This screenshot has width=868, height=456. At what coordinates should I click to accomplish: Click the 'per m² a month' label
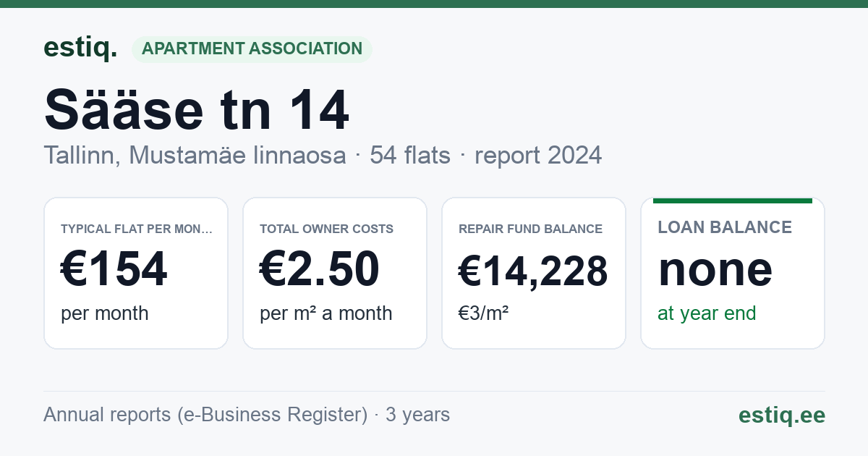[326, 313]
